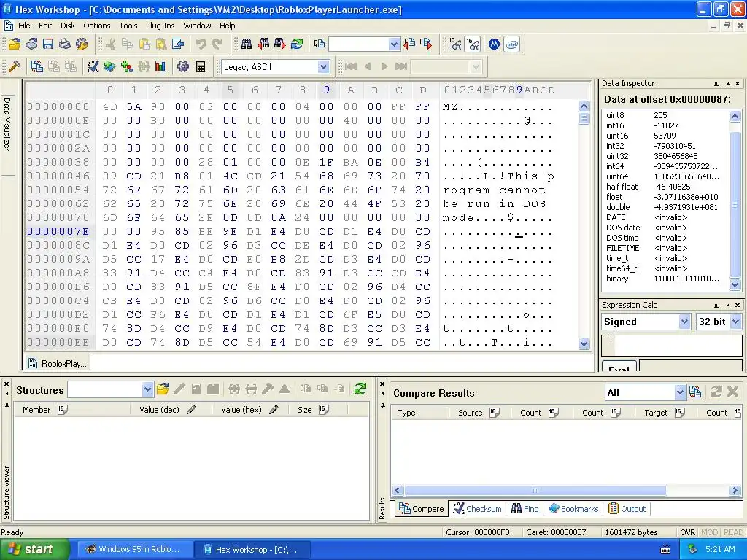This screenshot has height=560, width=747.
Task: Toggle the pin icon on Data Inspector panel
Action: pyautogui.click(x=716, y=84)
